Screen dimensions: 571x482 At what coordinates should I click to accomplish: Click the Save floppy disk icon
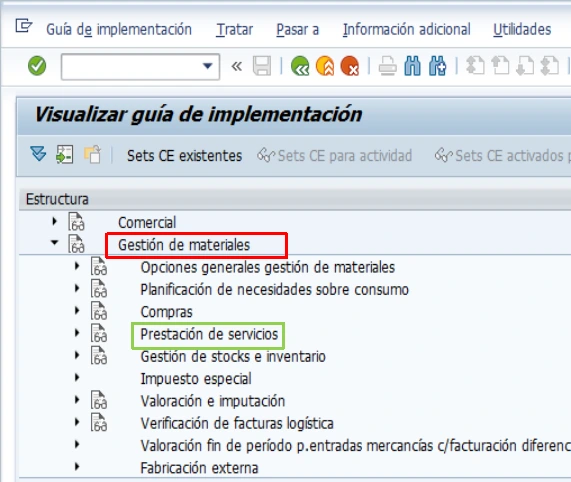tap(262, 66)
